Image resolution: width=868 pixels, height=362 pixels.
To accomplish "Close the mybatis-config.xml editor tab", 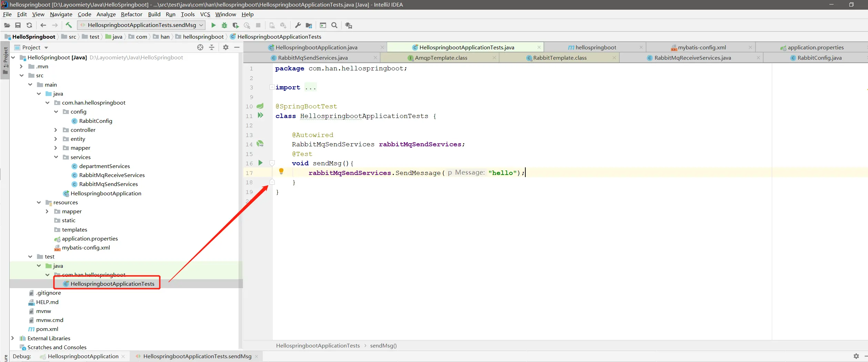I will tap(750, 47).
